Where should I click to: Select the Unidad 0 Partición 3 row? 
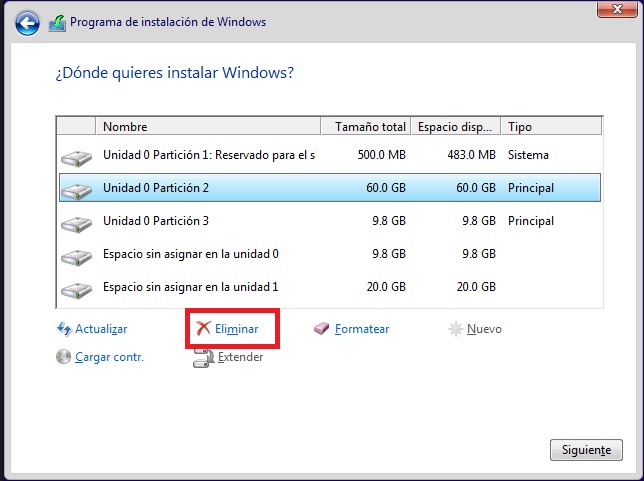330,221
